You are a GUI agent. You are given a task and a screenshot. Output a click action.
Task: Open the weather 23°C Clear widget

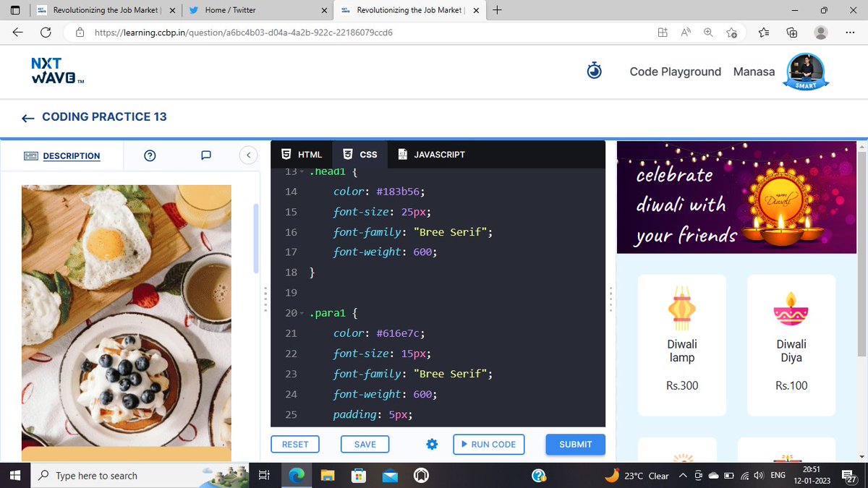pyautogui.click(x=637, y=476)
